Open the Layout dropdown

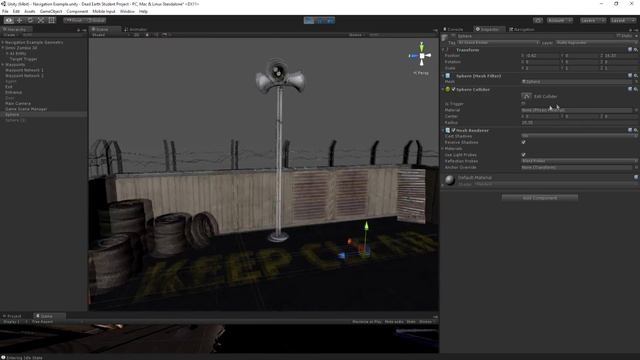pos(623,20)
